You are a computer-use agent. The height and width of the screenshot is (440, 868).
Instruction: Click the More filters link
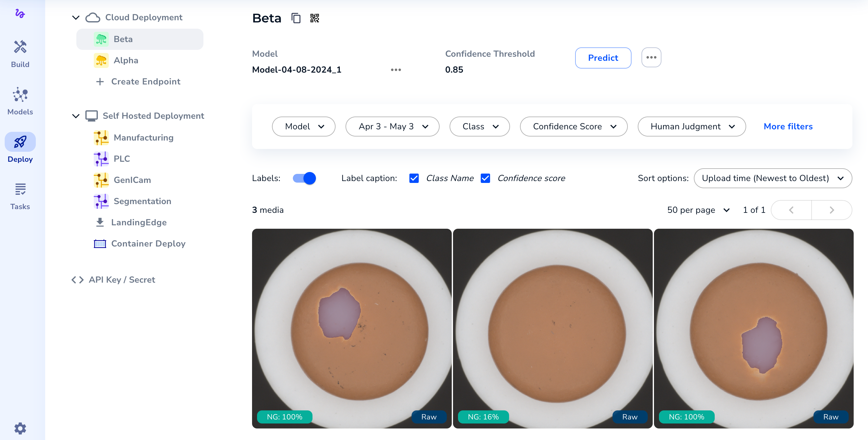(x=788, y=126)
